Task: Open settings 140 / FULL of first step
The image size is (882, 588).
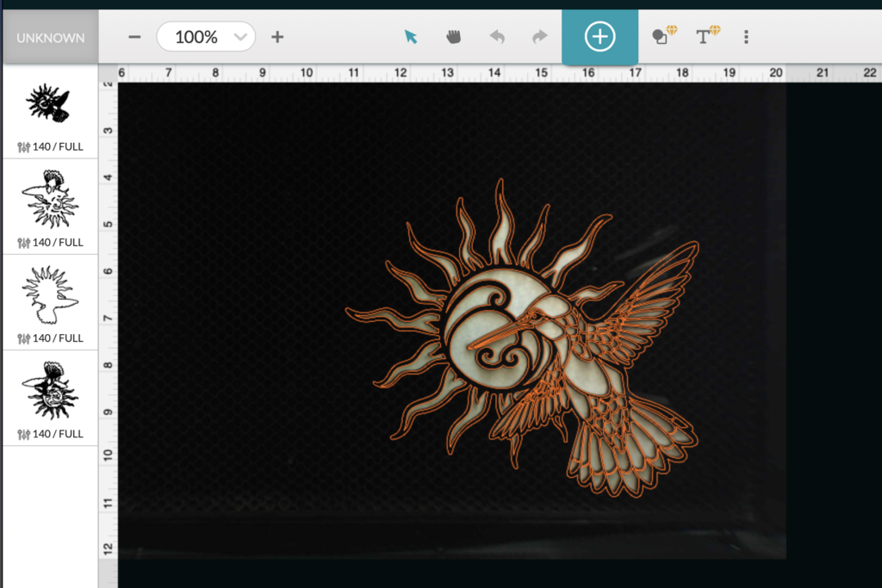Action: 50,146
